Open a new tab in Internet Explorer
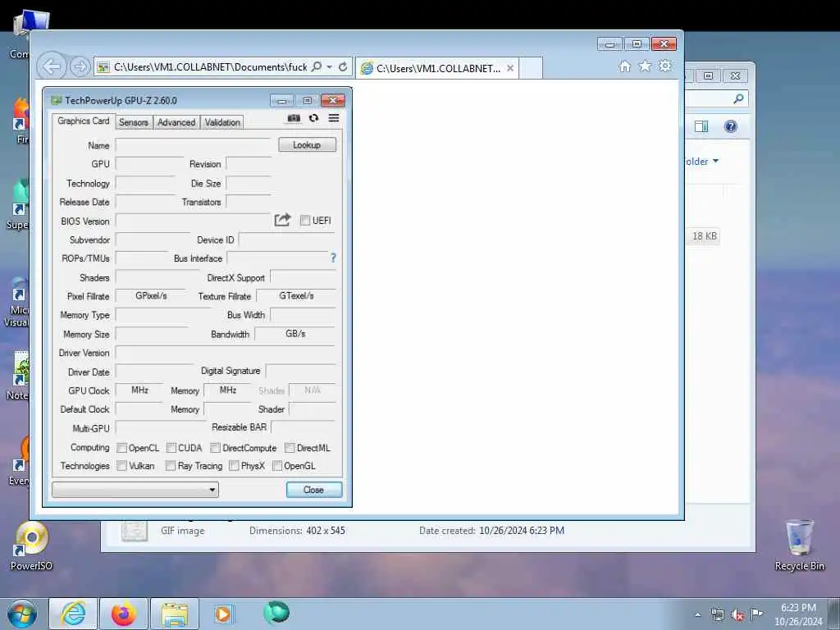840x630 pixels. pyautogui.click(x=531, y=68)
